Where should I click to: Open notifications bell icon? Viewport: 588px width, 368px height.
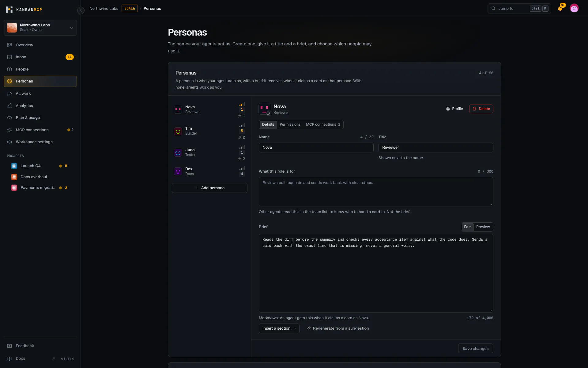560,8
